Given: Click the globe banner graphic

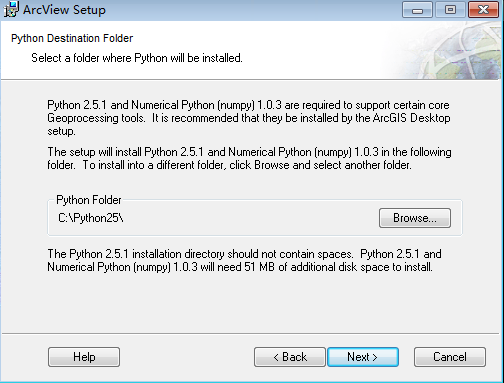Looking at the screenshot, I should pyautogui.click(x=442, y=50).
